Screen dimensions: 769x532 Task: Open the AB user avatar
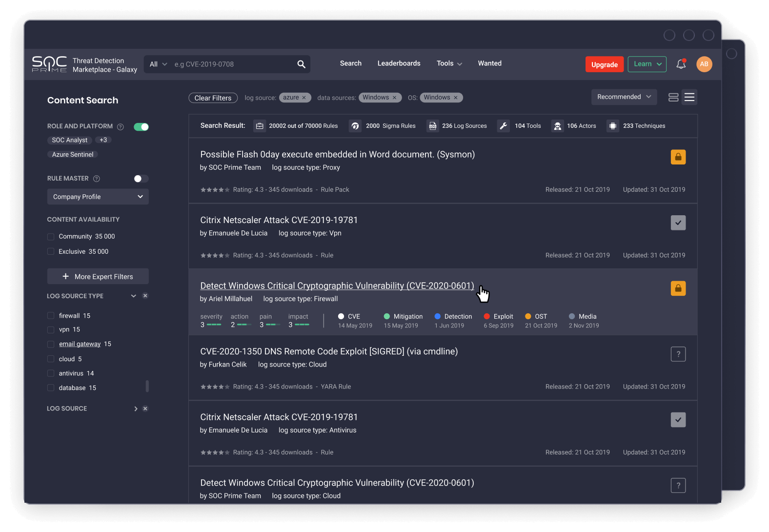(x=704, y=64)
